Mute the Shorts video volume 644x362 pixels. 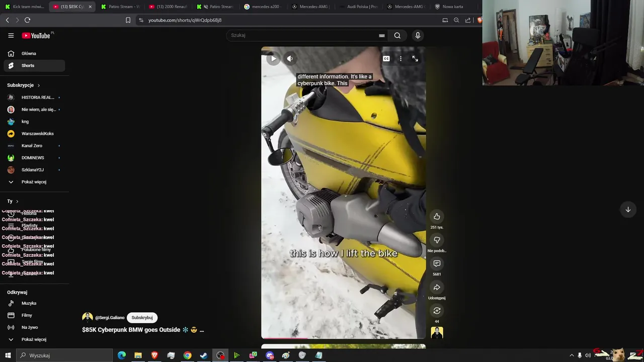[x=290, y=59]
